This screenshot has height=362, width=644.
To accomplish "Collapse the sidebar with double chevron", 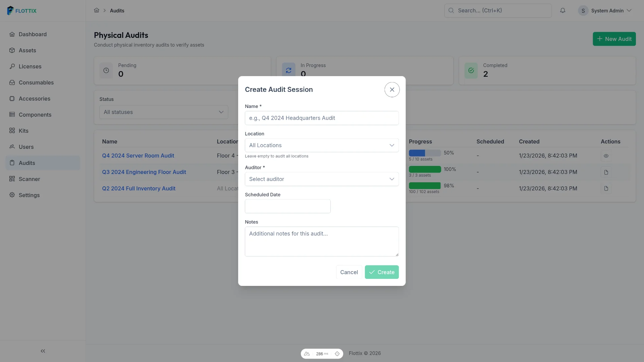I will coord(43,351).
